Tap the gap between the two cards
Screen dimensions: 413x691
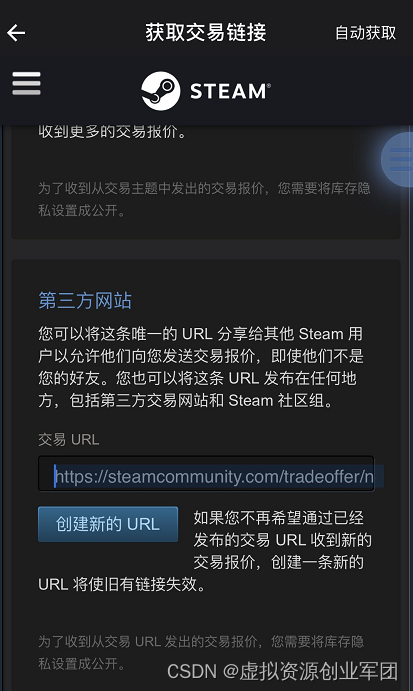point(206,249)
